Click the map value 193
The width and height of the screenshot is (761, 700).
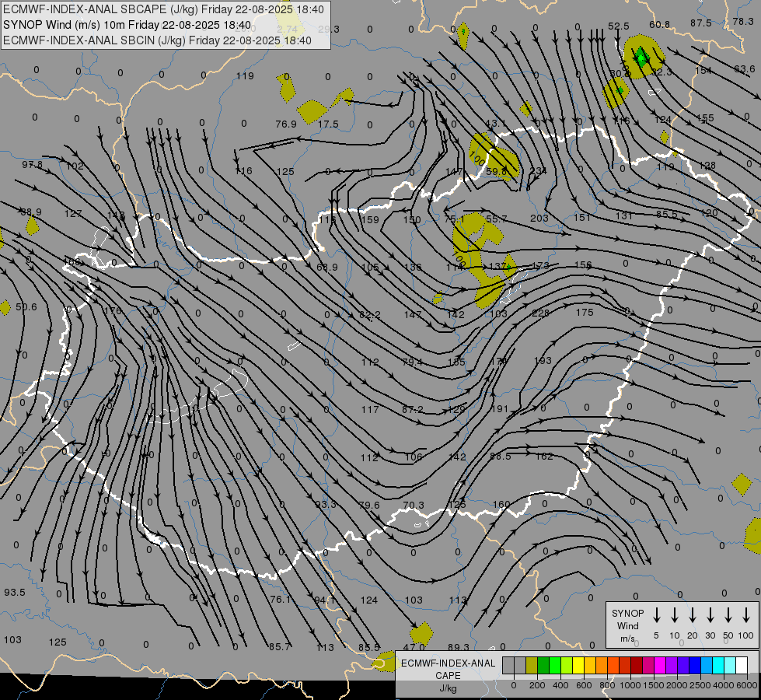(x=543, y=360)
